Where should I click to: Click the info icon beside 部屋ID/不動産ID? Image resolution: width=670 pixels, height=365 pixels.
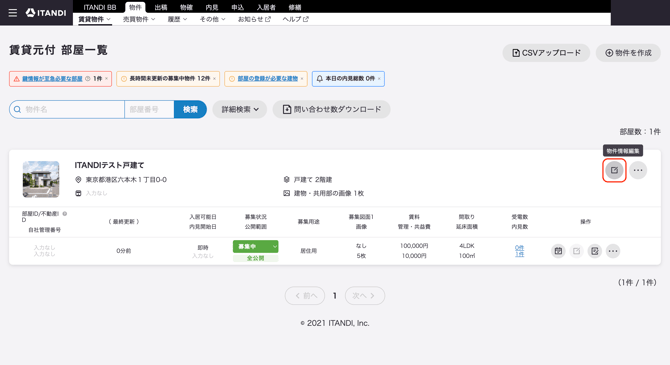pos(65,213)
